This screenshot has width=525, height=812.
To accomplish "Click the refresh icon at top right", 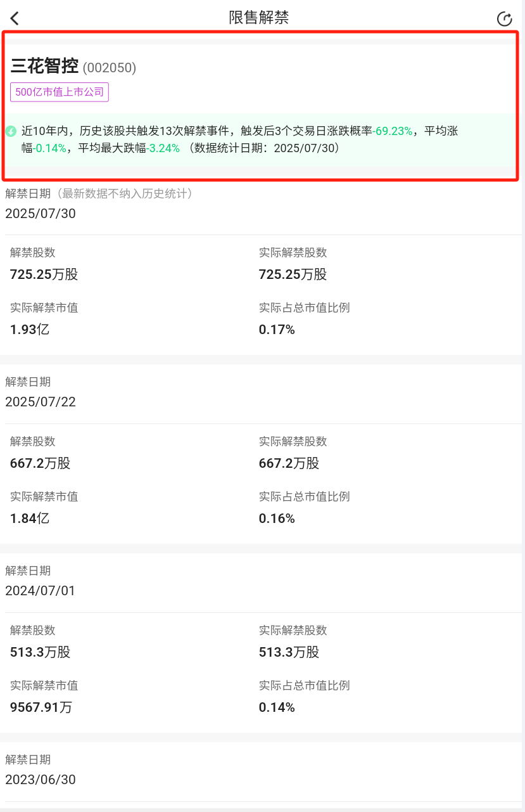I will click(x=504, y=19).
